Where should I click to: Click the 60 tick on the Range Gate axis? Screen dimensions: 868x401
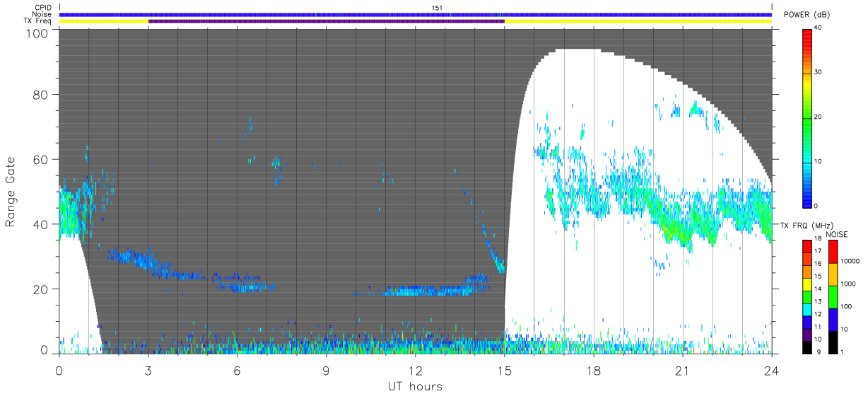[x=41, y=160]
